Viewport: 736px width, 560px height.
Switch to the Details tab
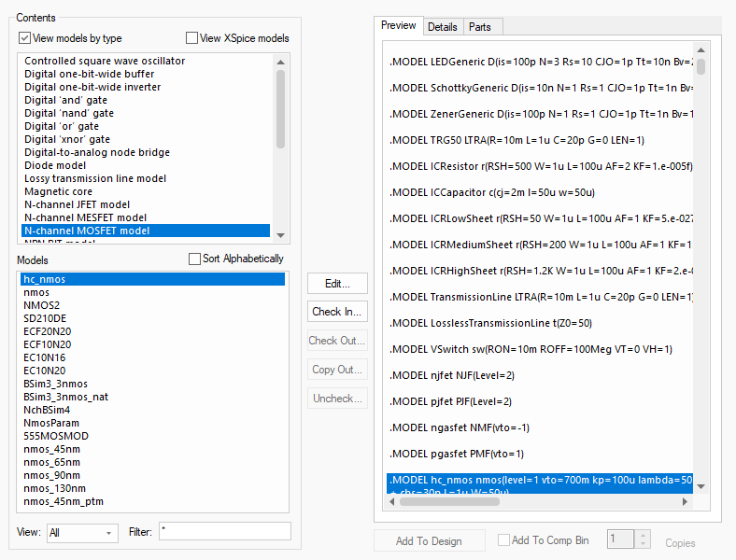coord(442,27)
